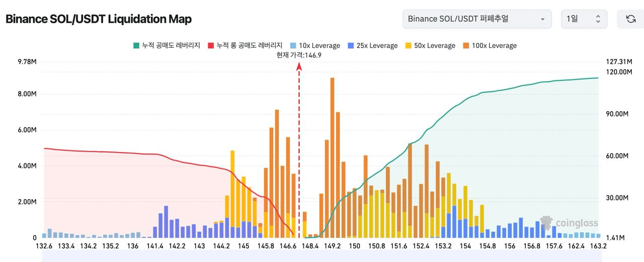Toggle 누적 공매도 레버리지 legend series
The width and height of the screenshot is (644, 262).
(167, 45)
